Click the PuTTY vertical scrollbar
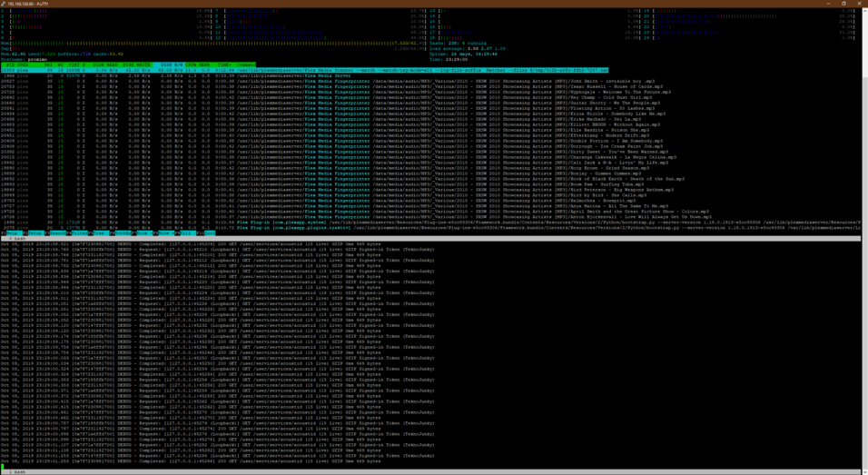The height and width of the screenshot is (475, 868). click(864, 241)
